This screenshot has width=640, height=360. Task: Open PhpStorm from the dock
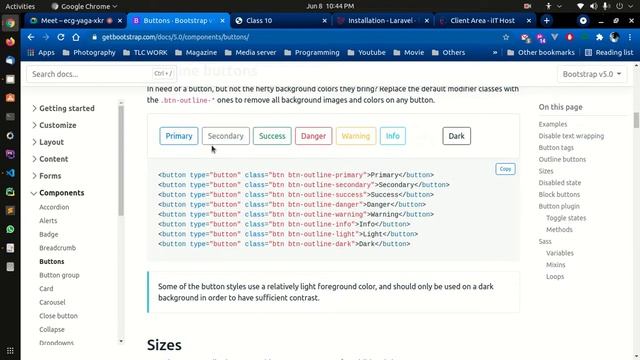10,154
